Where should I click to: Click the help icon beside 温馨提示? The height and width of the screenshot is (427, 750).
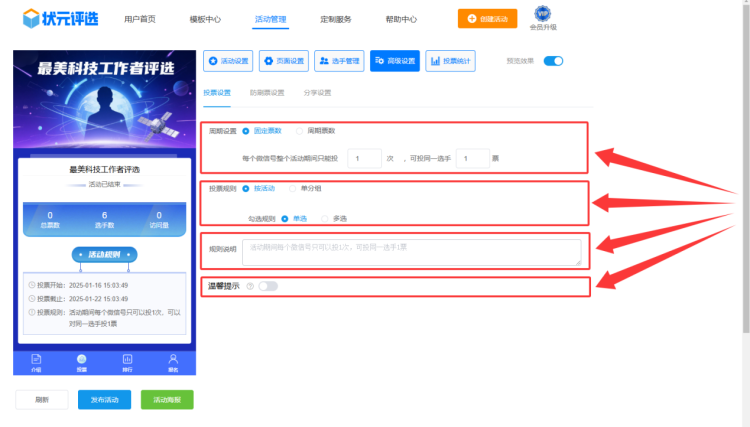click(x=249, y=286)
